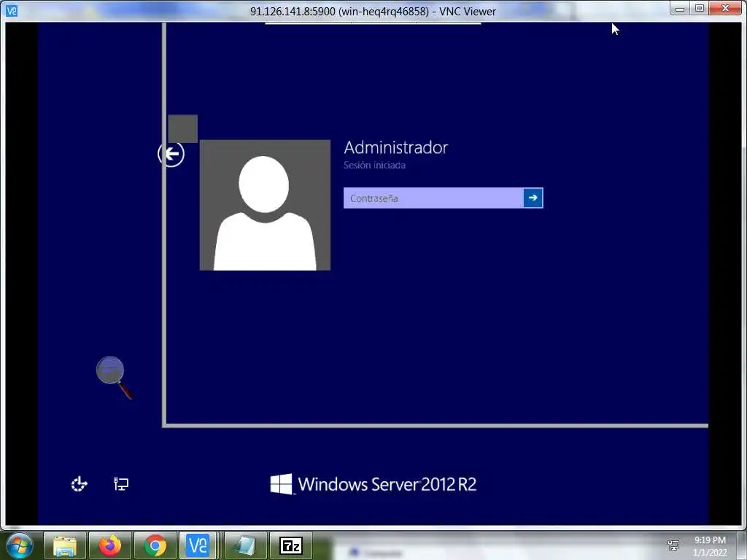Image resolution: width=747 pixels, height=560 pixels.
Task: Click the magnifier glass icon
Action: (x=115, y=377)
